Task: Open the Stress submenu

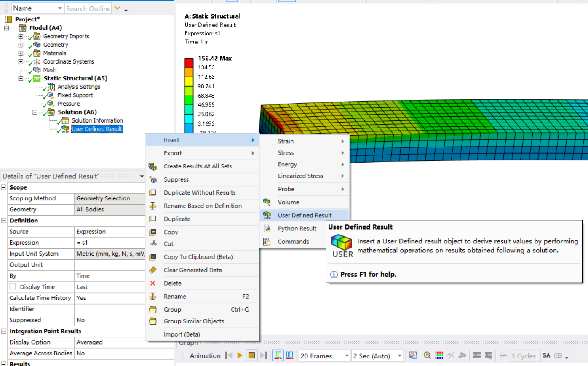Action: coord(305,153)
